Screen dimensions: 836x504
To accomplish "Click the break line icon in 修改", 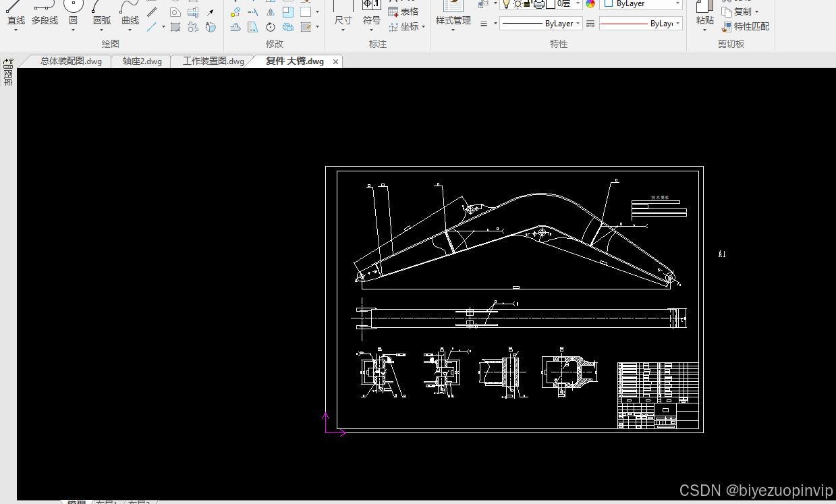I will coord(253,12).
